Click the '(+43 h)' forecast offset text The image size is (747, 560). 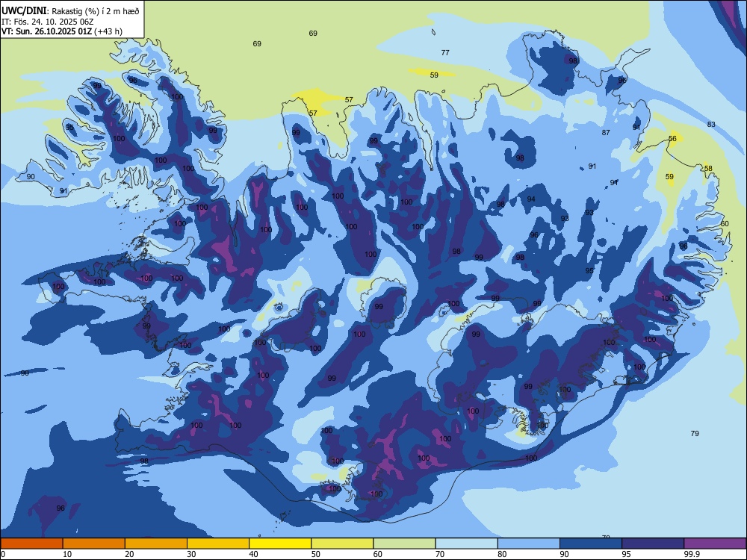click(108, 31)
